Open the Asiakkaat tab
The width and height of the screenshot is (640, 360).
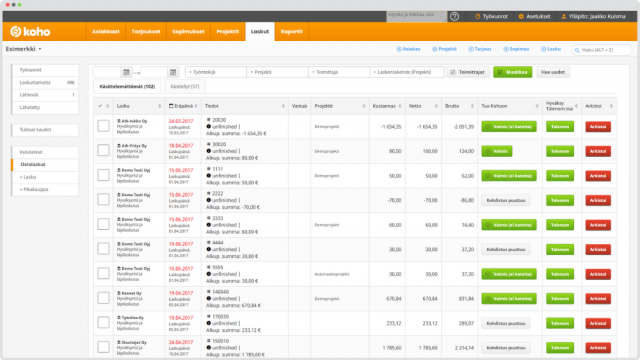pos(106,31)
